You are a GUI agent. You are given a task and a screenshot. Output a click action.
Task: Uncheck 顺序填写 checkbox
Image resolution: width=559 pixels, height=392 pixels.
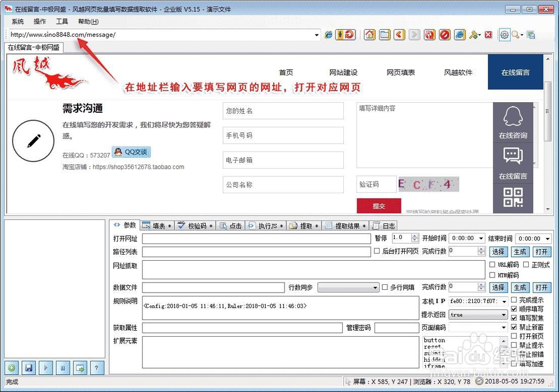[514, 309]
